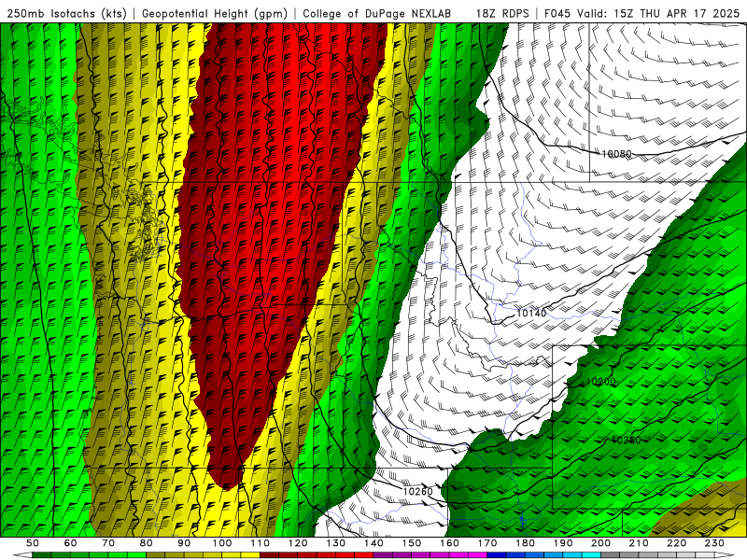Click the 170 knot colorbar label
The height and width of the screenshot is (560, 747).
coord(487,543)
